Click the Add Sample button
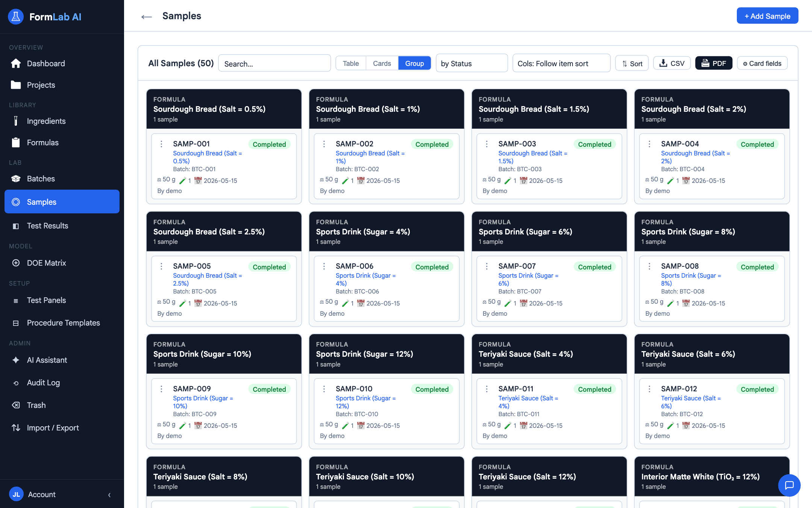Viewport: 812px width, 508px height. [x=767, y=16]
